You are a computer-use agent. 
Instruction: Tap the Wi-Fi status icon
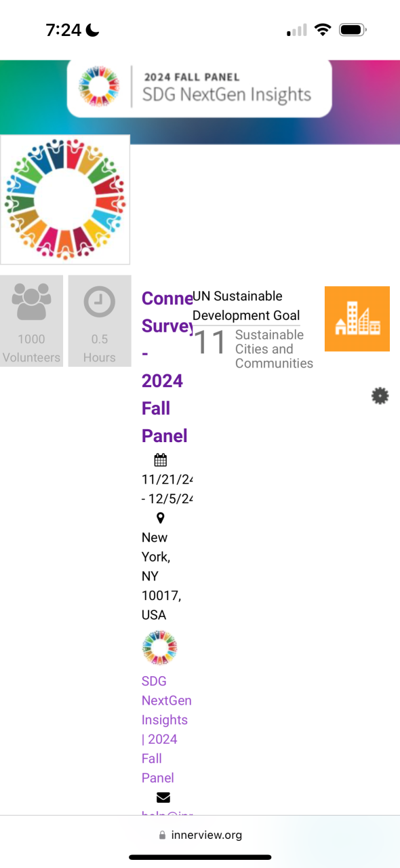click(323, 30)
